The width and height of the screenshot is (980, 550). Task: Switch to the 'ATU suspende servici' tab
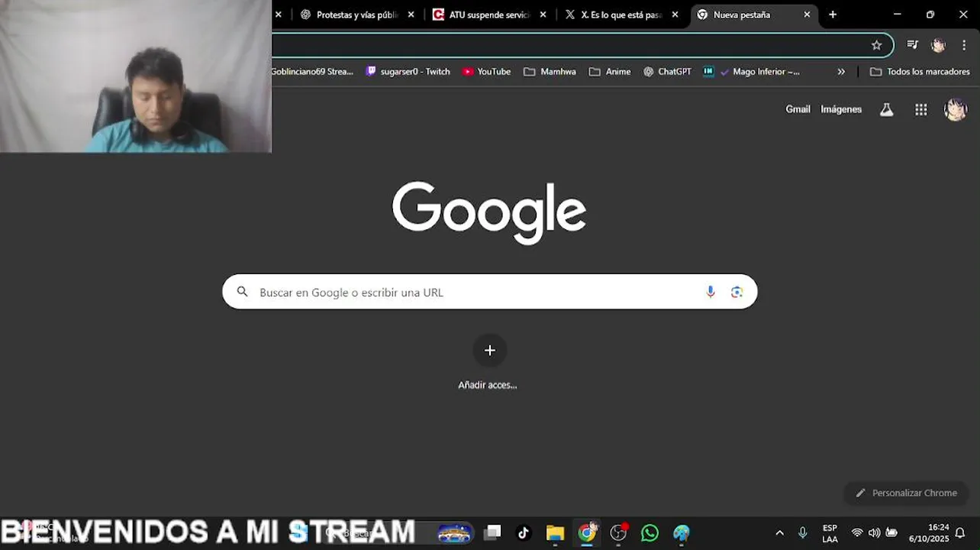pos(489,15)
